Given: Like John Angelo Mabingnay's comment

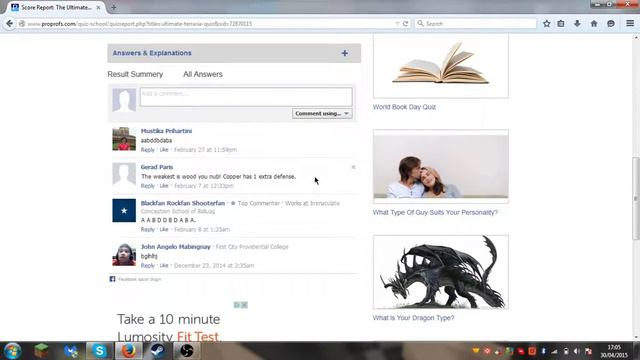Looking at the screenshot, I should [164, 265].
